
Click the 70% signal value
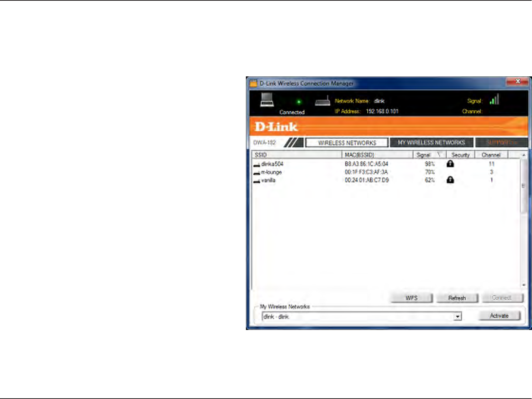click(430, 172)
